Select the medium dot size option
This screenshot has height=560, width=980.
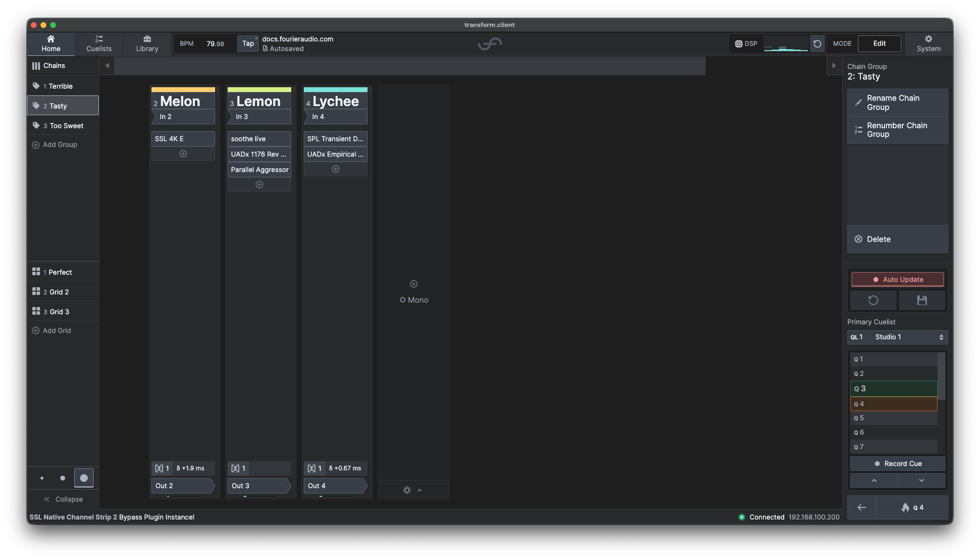click(x=63, y=478)
